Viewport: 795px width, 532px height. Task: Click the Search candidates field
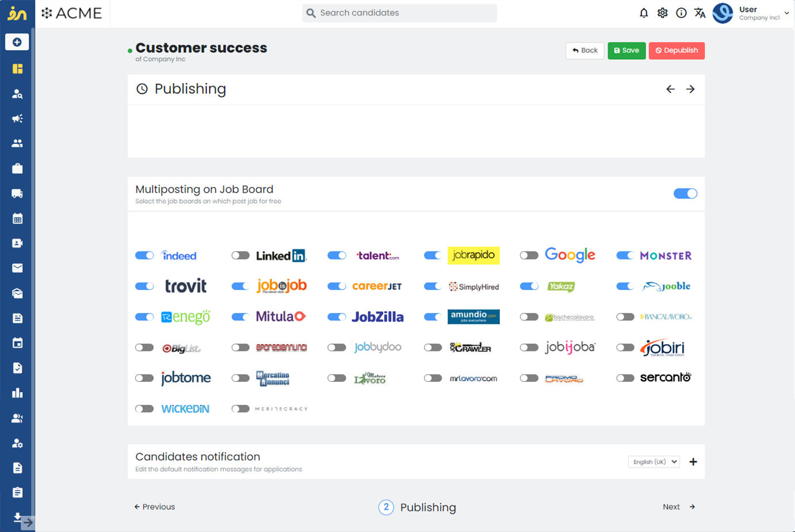point(400,13)
